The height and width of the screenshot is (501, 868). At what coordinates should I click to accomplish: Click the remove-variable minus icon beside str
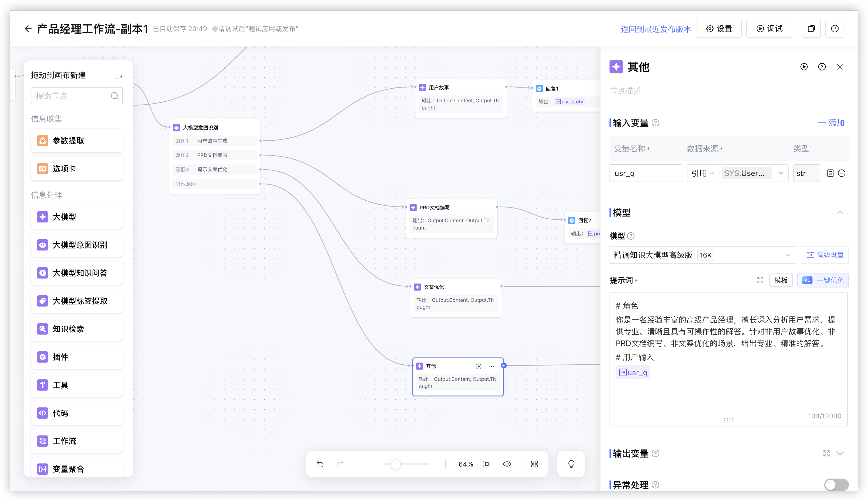click(x=841, y=173)
